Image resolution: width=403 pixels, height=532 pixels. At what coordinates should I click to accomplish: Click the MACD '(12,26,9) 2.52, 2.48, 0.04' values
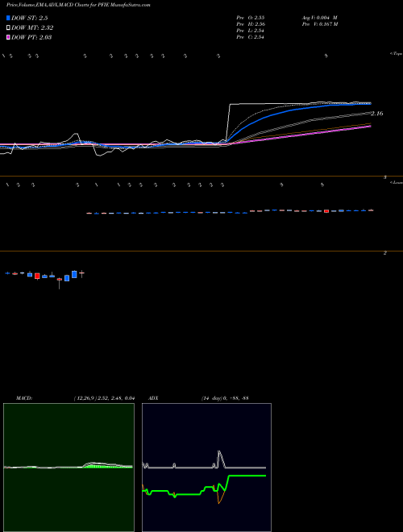point(104,398)
